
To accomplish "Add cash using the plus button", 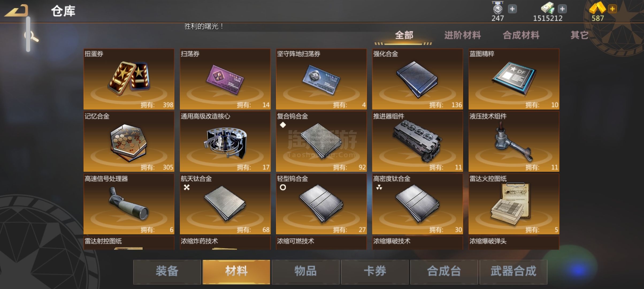I will click(x=562, y=9).
